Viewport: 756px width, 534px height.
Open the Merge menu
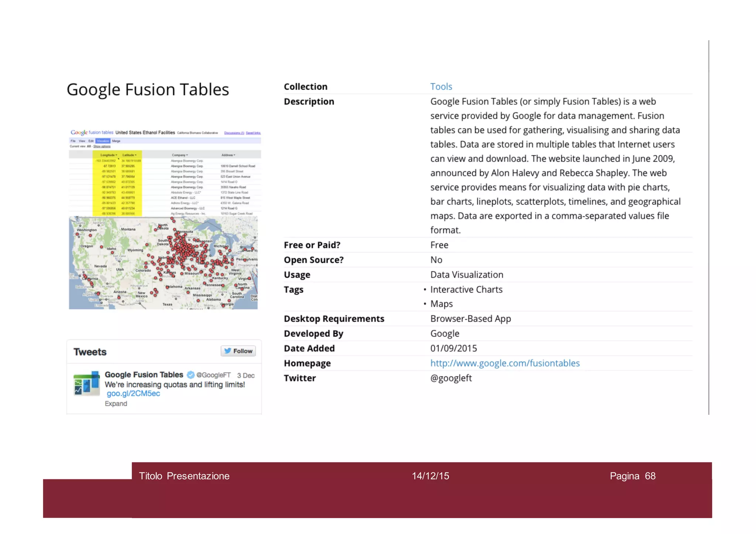(x=116, y=141)
